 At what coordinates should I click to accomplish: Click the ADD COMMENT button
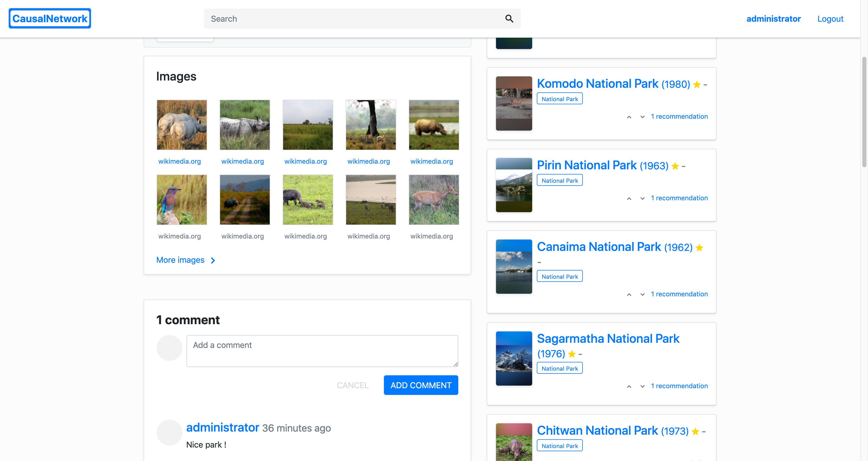click(x=421, y=385)
